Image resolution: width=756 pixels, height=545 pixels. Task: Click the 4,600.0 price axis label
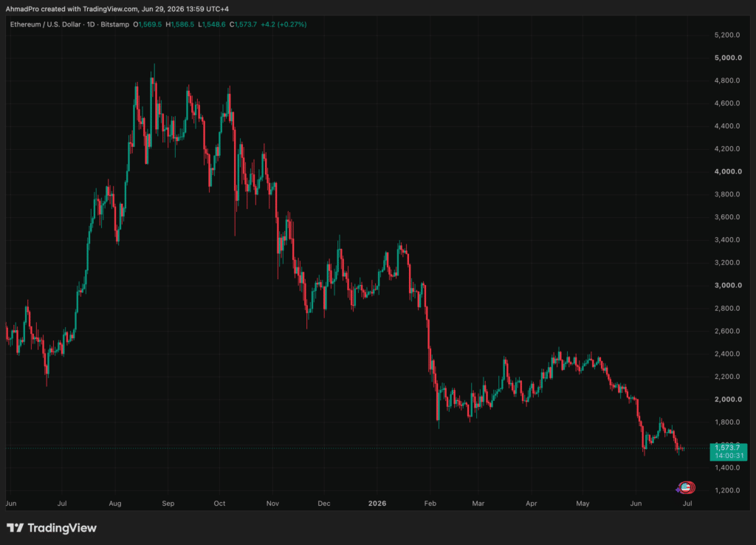[x=727, y=103]
